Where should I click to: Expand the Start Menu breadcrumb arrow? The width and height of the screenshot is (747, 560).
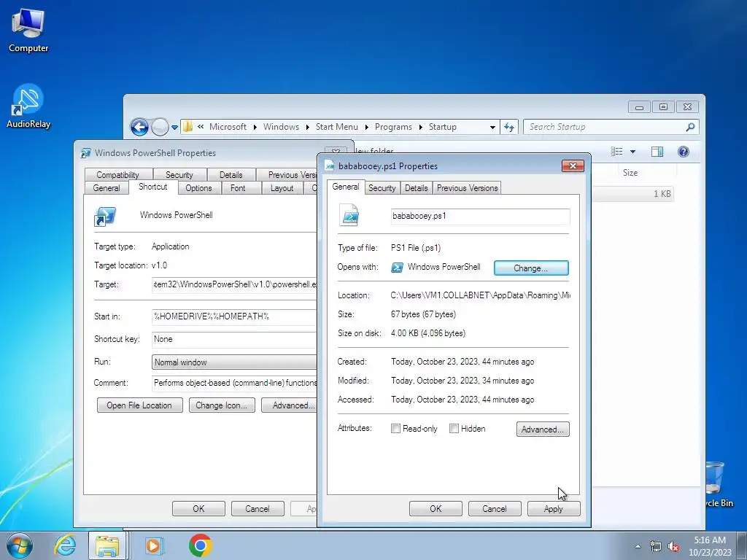point(366,127)
